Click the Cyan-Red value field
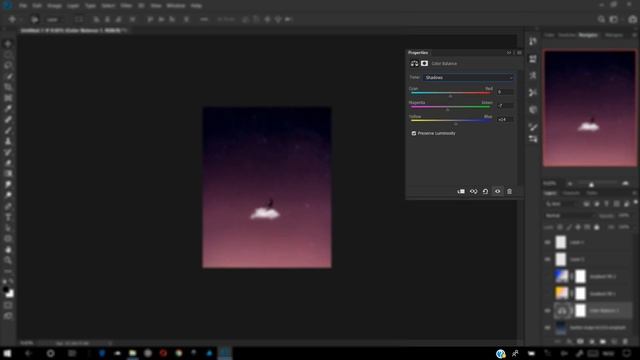640x360 pixels. (x=505, y=92)
